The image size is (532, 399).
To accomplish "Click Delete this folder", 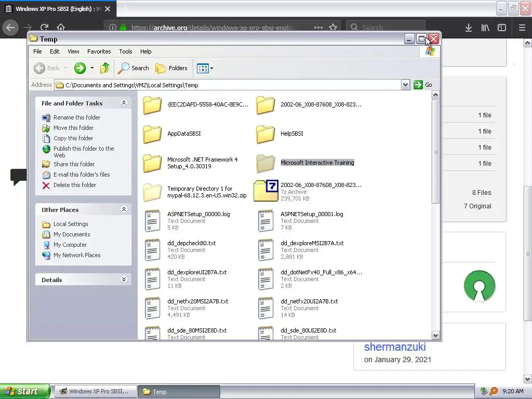I will (75, 185).
